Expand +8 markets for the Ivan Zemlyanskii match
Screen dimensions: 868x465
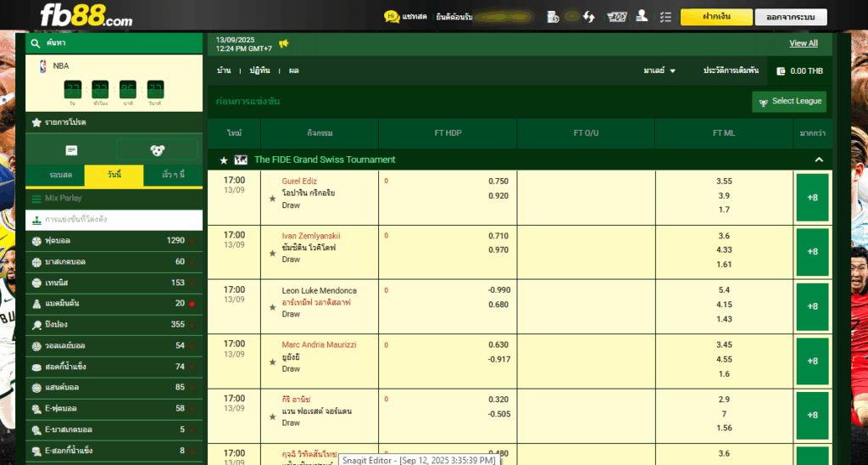click(813, 252)
